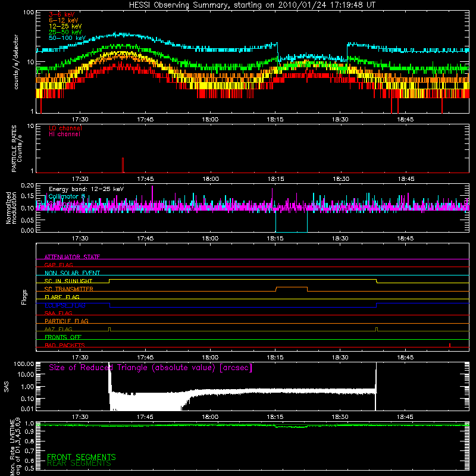The image size is (476, 476).
Task: Click the LO channel legend label
Action: click(x=65, y=128)
